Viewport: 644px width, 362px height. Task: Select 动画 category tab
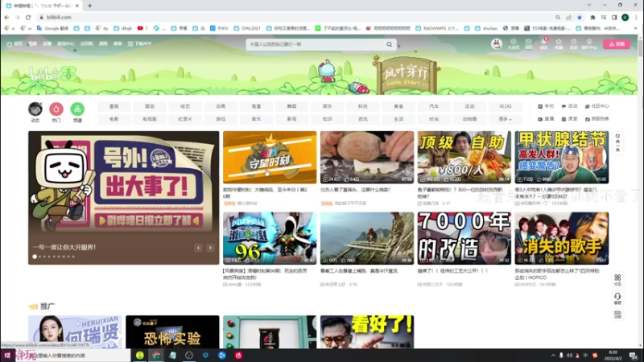221,106
